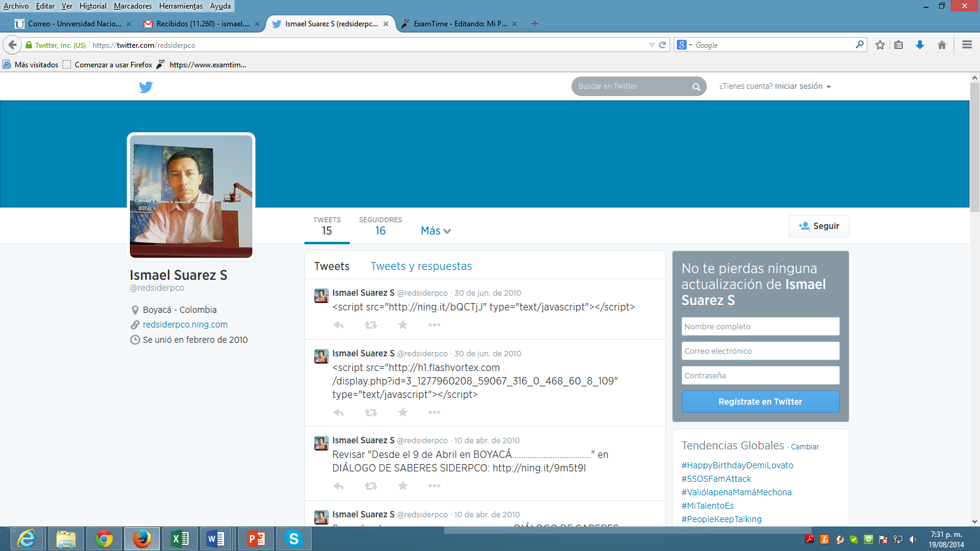Click the magnifier in Buscar en Twitter
Image resolution: width=980 pixels, height=551 pixels.
coord(696,87)
